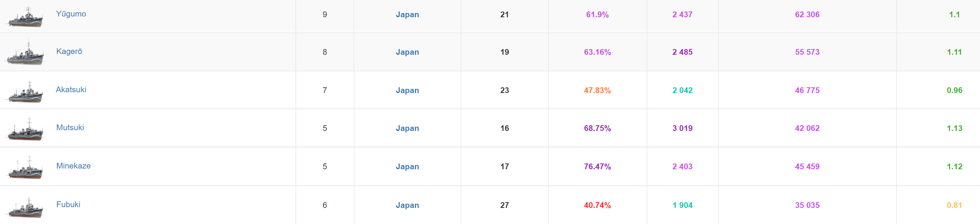Click the Kagerō ship icon
Screen dimensions: 980x224
coord(25,52)
